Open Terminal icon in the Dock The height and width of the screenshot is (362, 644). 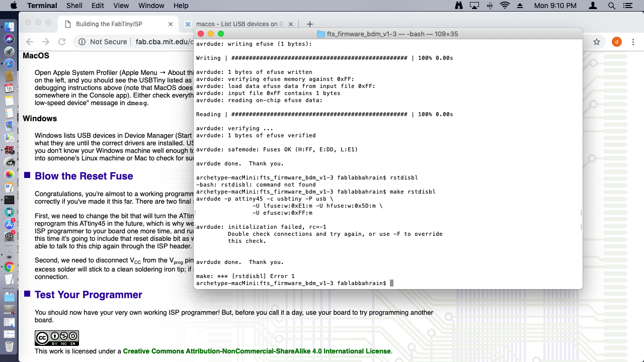(x=9, y=200)
